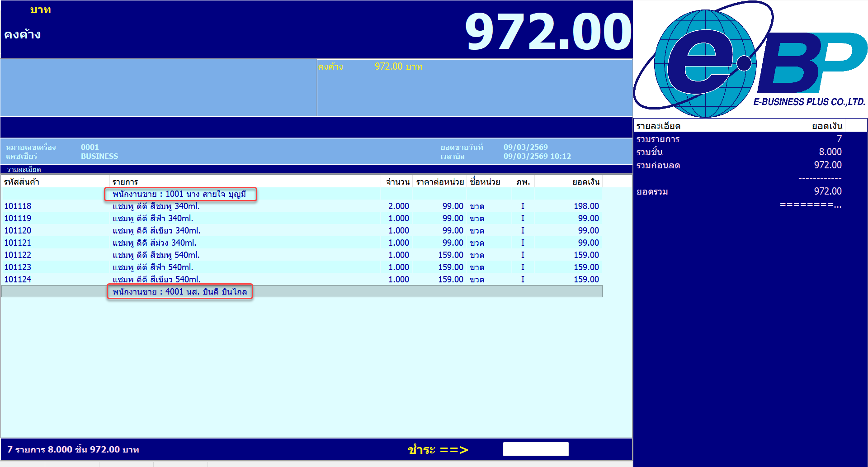Click the large 972.00 outstanding amount display
The height and width of the screenshot is (467, 868).
[548, 32]
